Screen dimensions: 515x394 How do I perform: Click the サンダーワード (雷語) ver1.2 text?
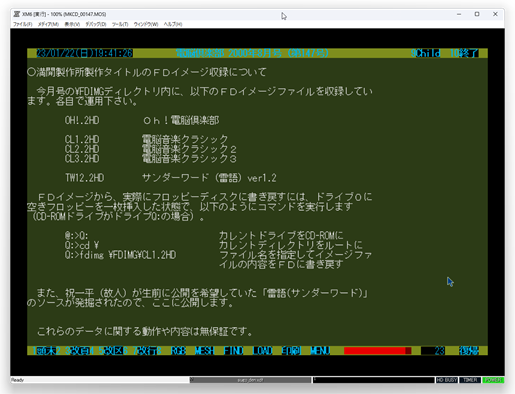click(209, 178)
